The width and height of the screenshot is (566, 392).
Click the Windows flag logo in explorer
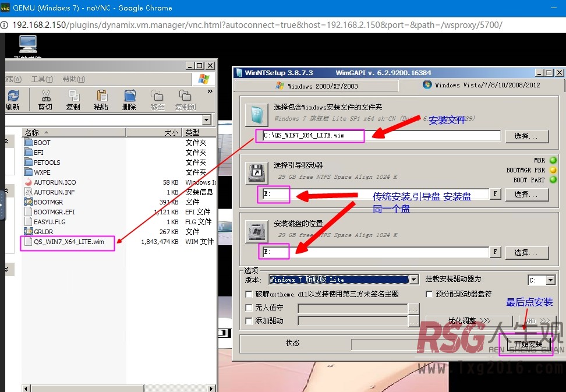[204, 79]
